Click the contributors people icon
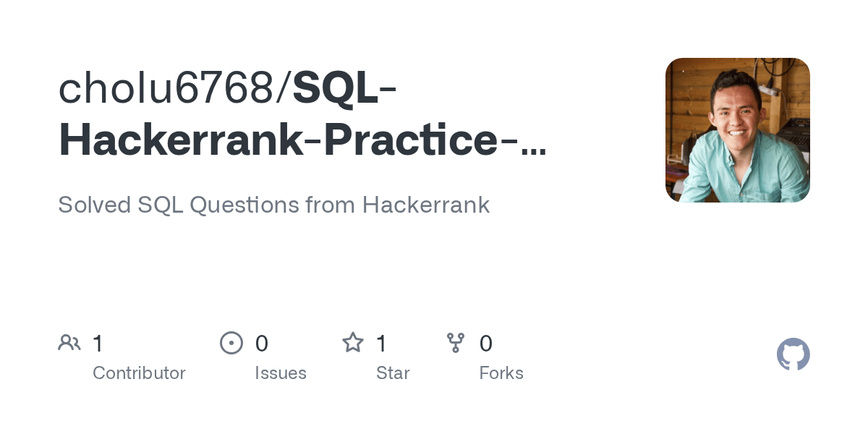This screenshot has width=868, height=434. tap(69, 342)
